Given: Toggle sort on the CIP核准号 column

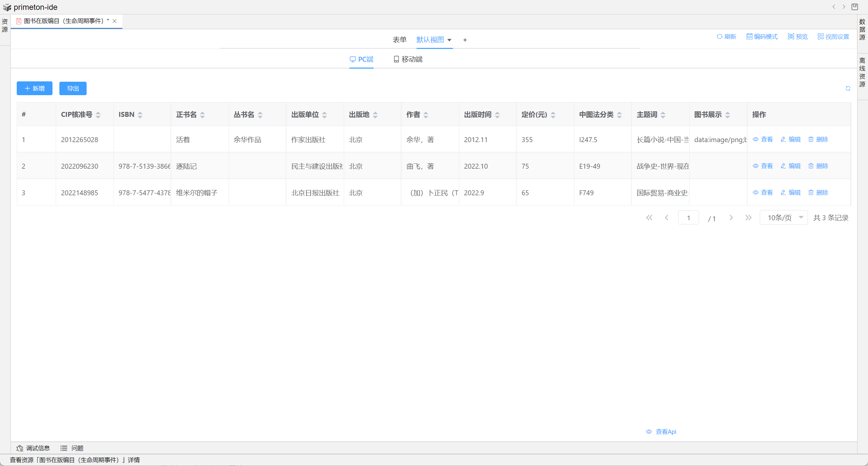Looking at the screenshot, I should [x=98, y=115].
